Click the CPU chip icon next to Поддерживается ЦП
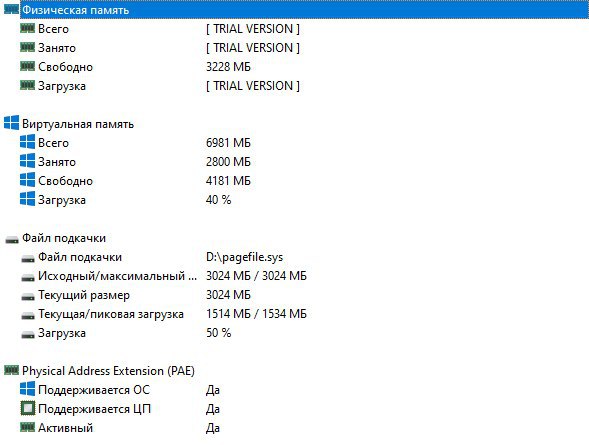The height and width of the screenshot is (445, 589). point(27,408)
